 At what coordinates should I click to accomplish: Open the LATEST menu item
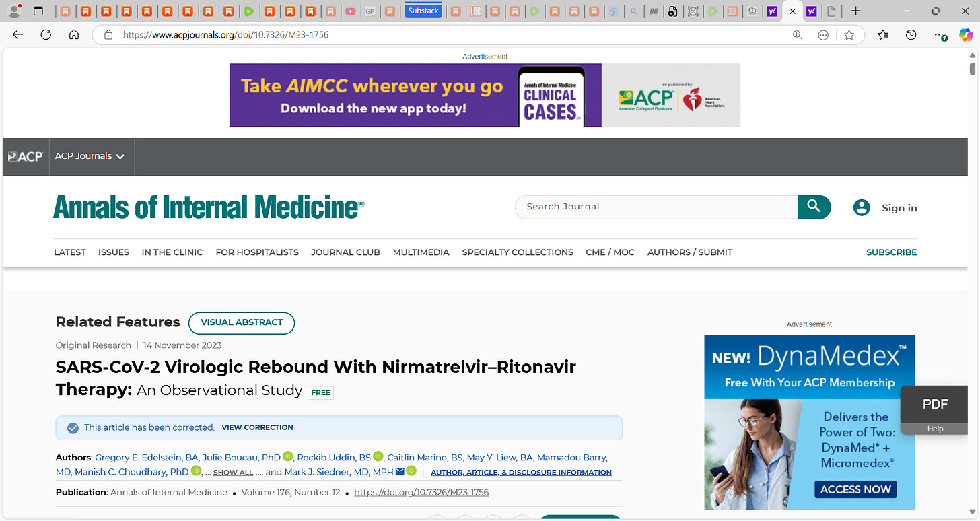pos(70,252)
